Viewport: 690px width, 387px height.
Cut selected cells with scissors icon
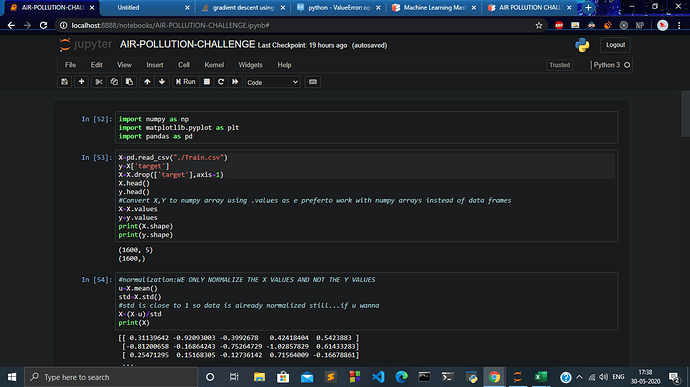click(x=99, y=82)
